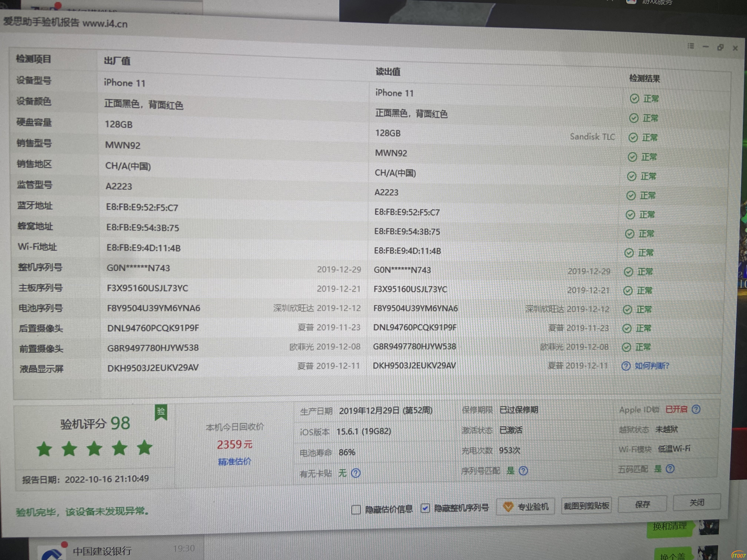The width and height of the screenshot is (747, 560).
Task: Open help icon next to 五码匹配 是
Action: click(x=670, y=469)
